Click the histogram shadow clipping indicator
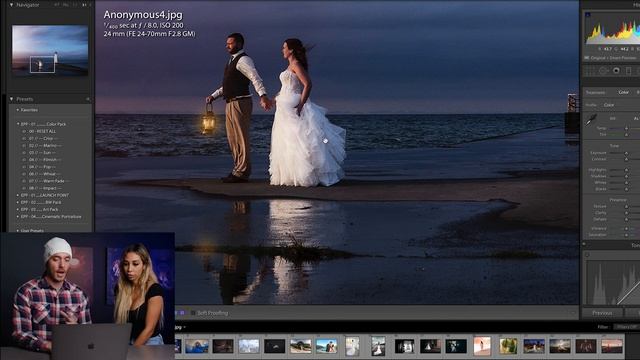 click(588, 15)
